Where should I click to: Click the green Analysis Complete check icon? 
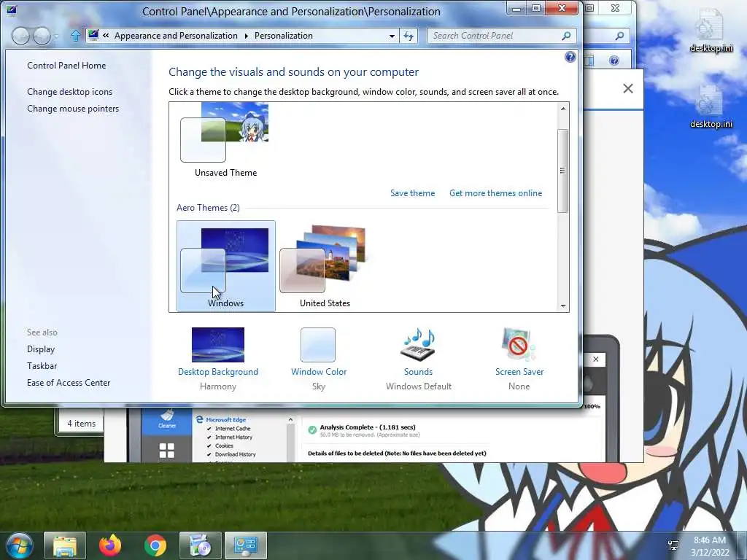coord(312,430)
